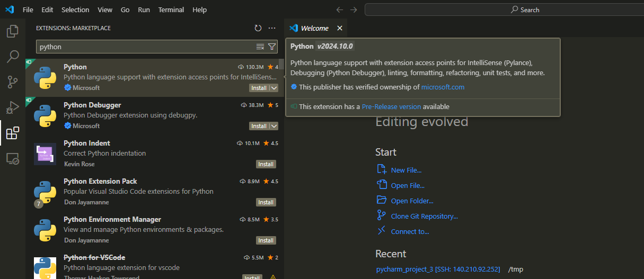The image size is (644, 279).
Task: Click the Clone Git Repository icon
Action: 382,215
